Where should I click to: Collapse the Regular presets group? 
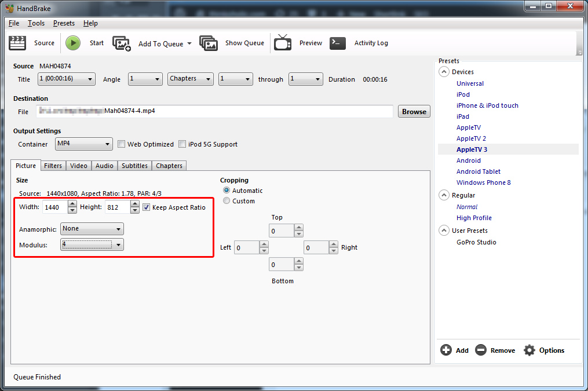[x=444, y=195]
